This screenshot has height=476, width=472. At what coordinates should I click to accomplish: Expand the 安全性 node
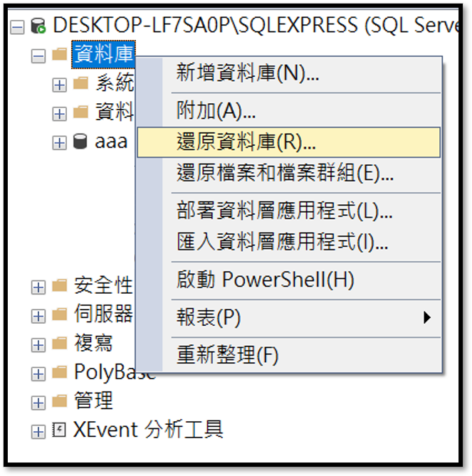pyautogui.click(x=38, y=287)
